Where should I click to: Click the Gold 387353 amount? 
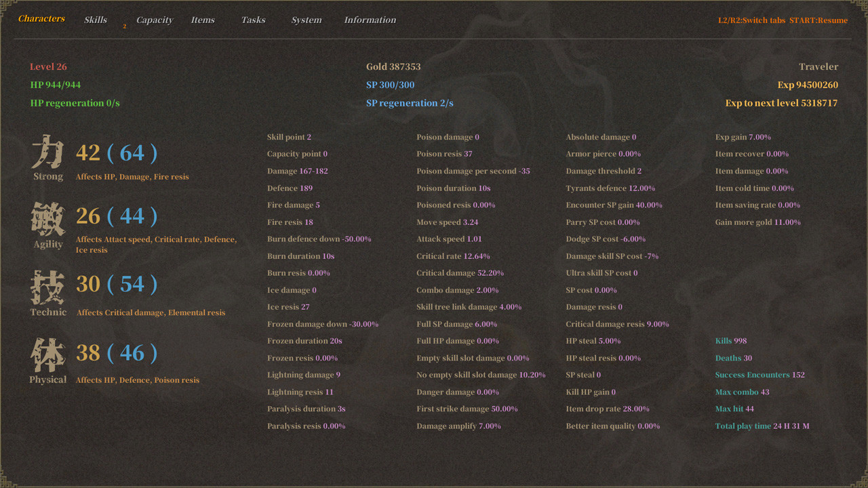[393, 66]
